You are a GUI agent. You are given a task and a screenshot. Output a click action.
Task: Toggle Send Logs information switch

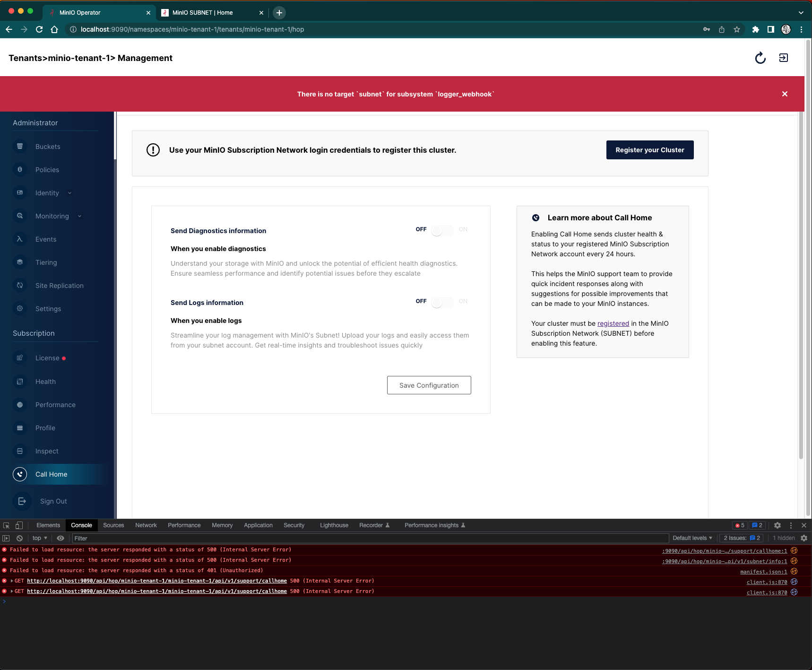(442, 302)
